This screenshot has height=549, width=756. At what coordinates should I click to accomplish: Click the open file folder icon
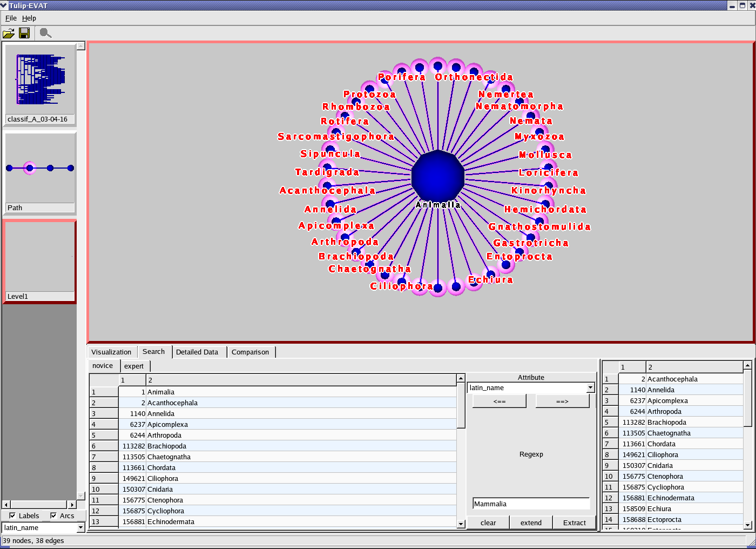click(9, 34)
